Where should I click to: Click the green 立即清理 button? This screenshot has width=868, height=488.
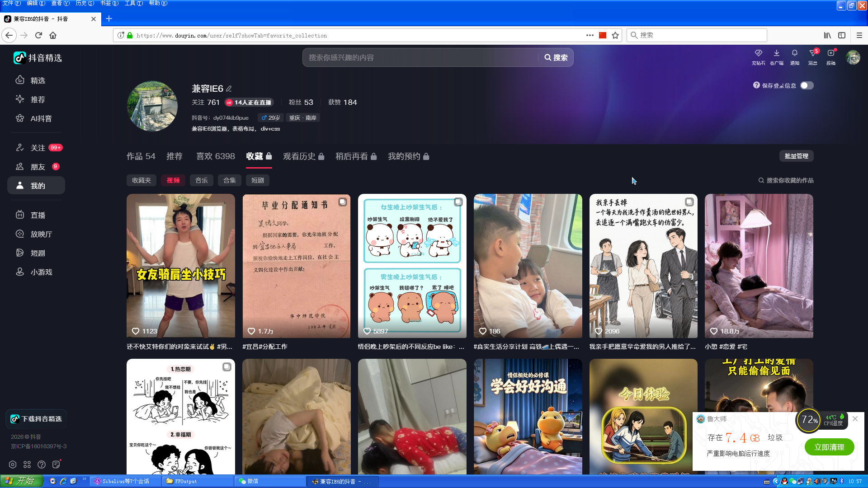[829, 447]
